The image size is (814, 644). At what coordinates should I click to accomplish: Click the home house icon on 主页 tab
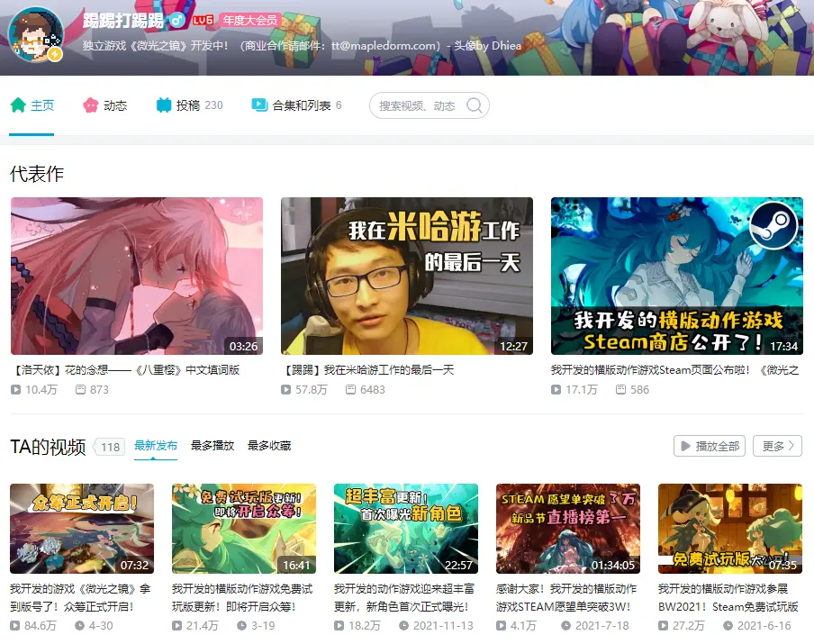pyautogui.click(x=18, y=105)
